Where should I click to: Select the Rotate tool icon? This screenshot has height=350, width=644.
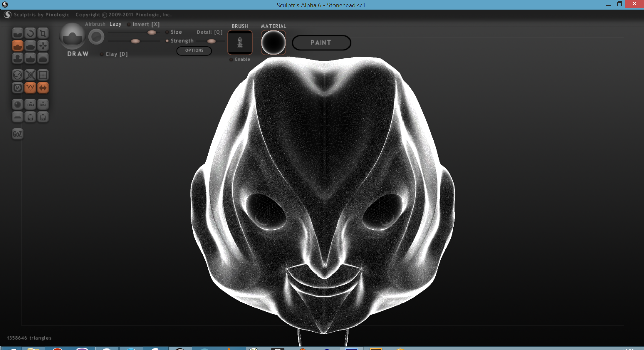pyautogui.click(x=30, y=33)
